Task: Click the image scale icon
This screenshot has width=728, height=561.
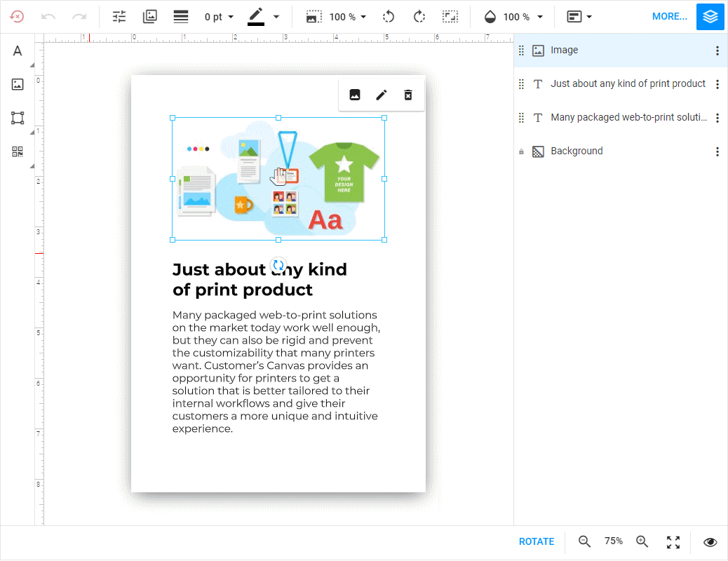Action: 314,17
